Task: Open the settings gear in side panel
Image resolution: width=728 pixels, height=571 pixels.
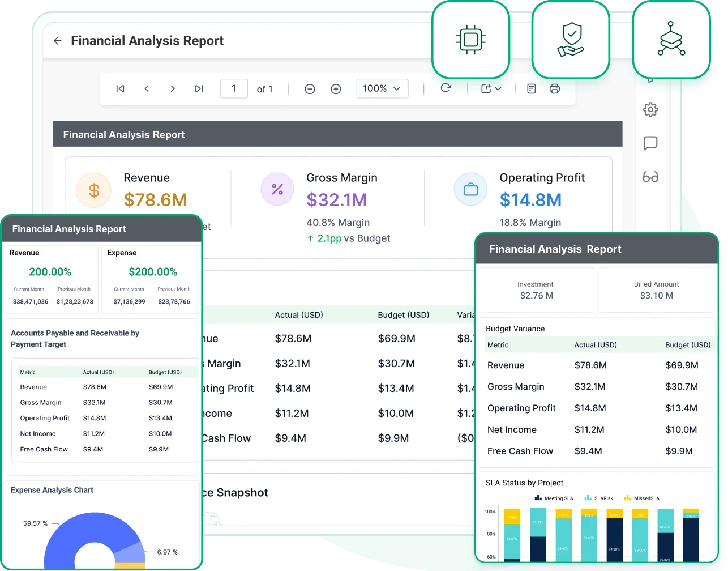Action: click(650, 109)
